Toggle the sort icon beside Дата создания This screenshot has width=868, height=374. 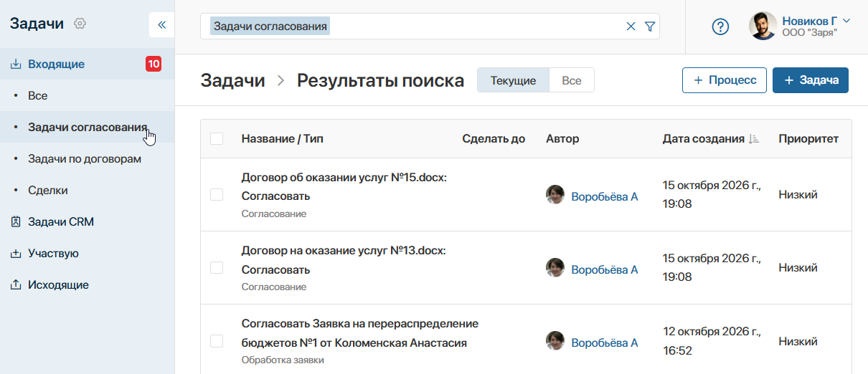[x=754, y=139]
